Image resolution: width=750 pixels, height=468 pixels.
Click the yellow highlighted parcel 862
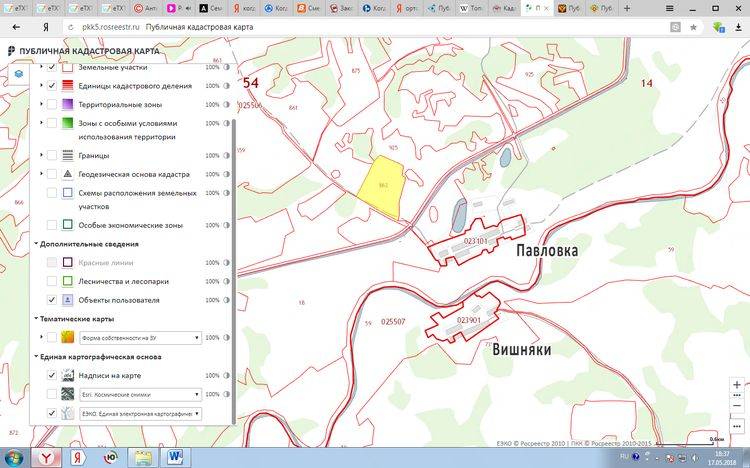point(381,188)
